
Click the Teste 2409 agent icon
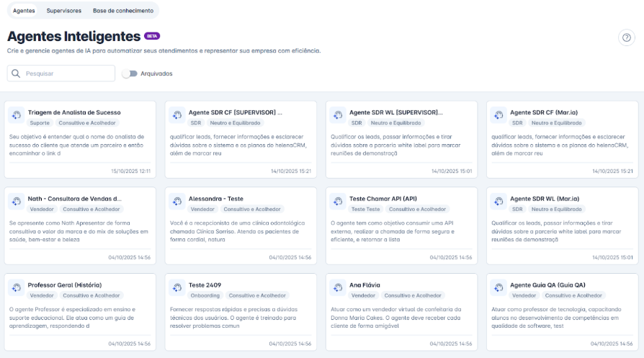177,287
